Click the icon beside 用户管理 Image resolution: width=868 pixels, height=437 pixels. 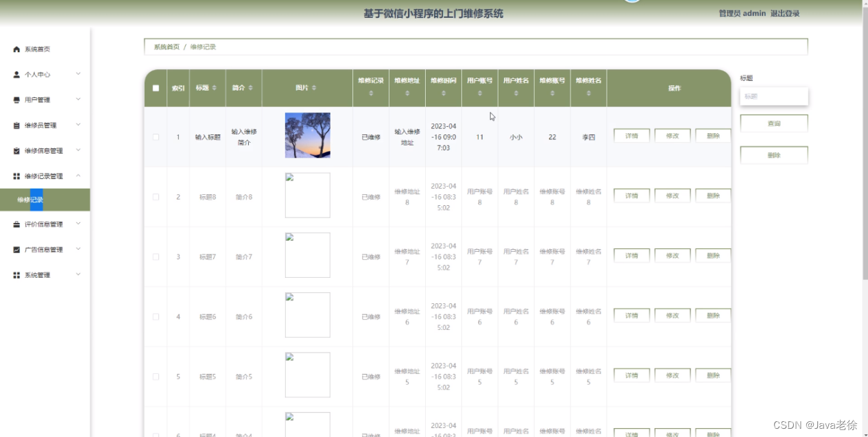[16, 100]
